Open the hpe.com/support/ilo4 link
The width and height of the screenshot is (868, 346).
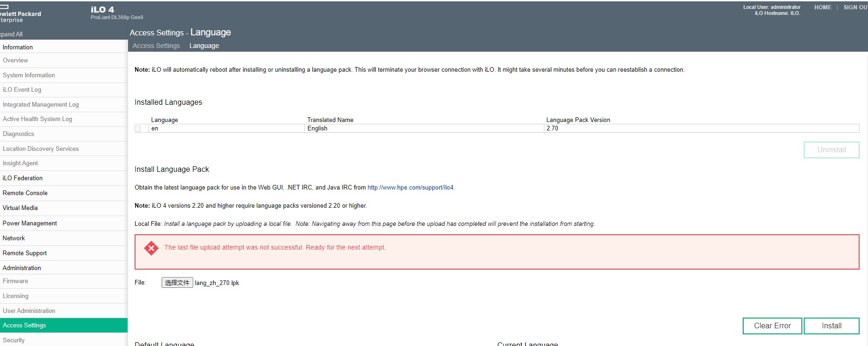coord(410,188)
